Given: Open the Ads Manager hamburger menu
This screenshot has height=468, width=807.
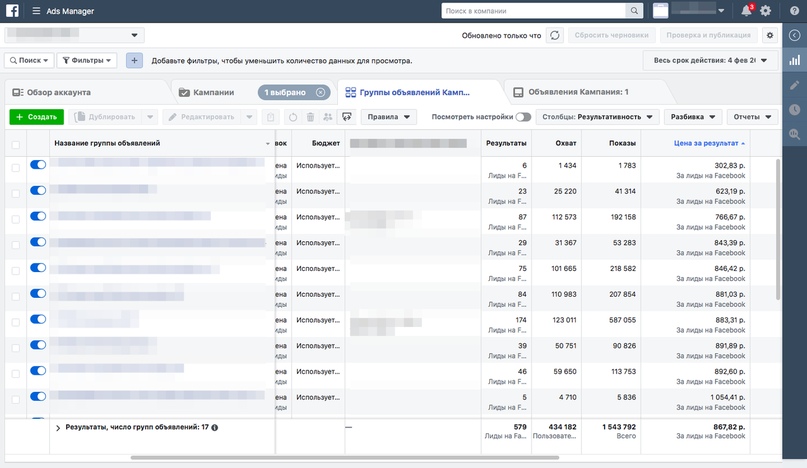Looking at the screenshot, I should [x=36, y=11].
